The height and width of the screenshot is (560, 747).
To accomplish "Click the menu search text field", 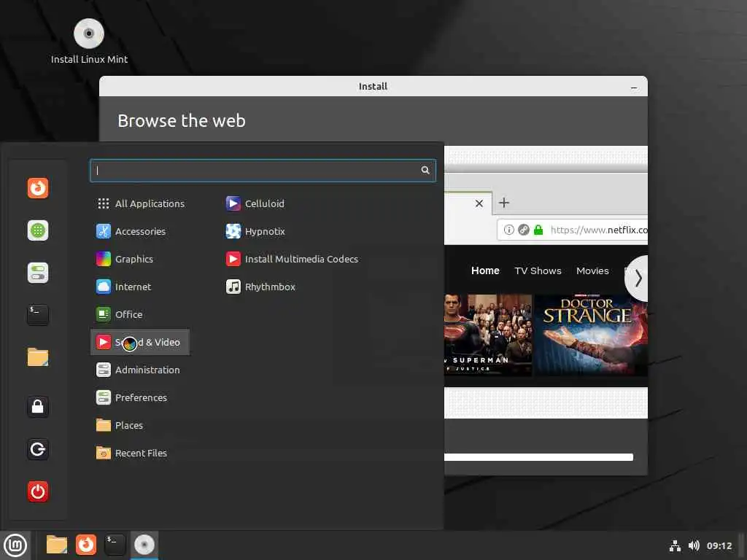I will click(x=263, y=171).
